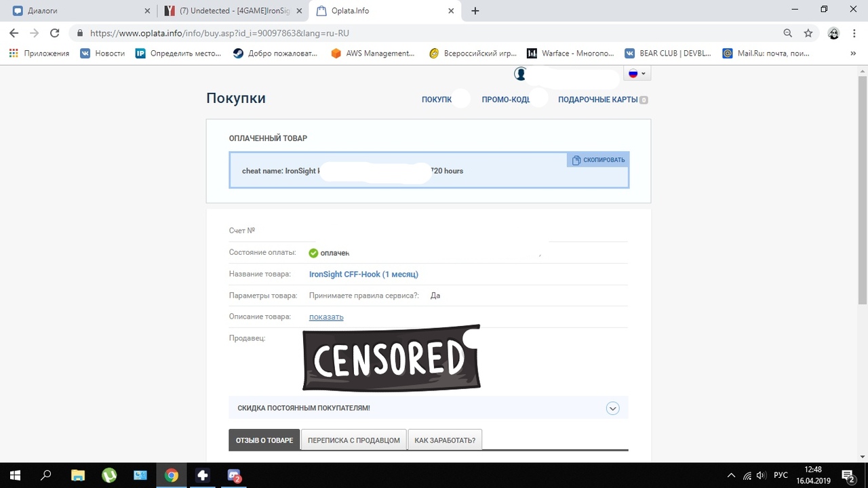Show hidden system tray icons

tap(731, 475)
